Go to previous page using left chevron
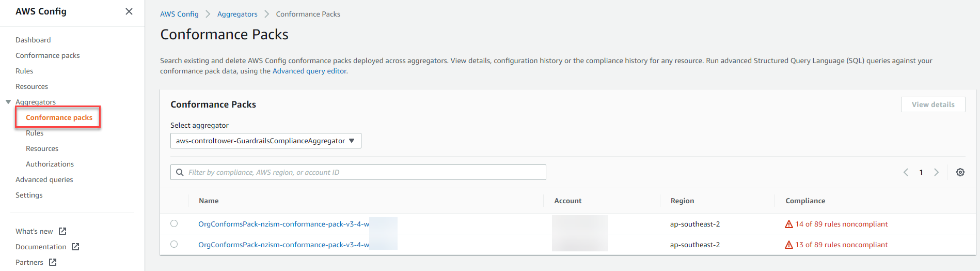Screen dimensions: 980x271 (x=906, y=172)
